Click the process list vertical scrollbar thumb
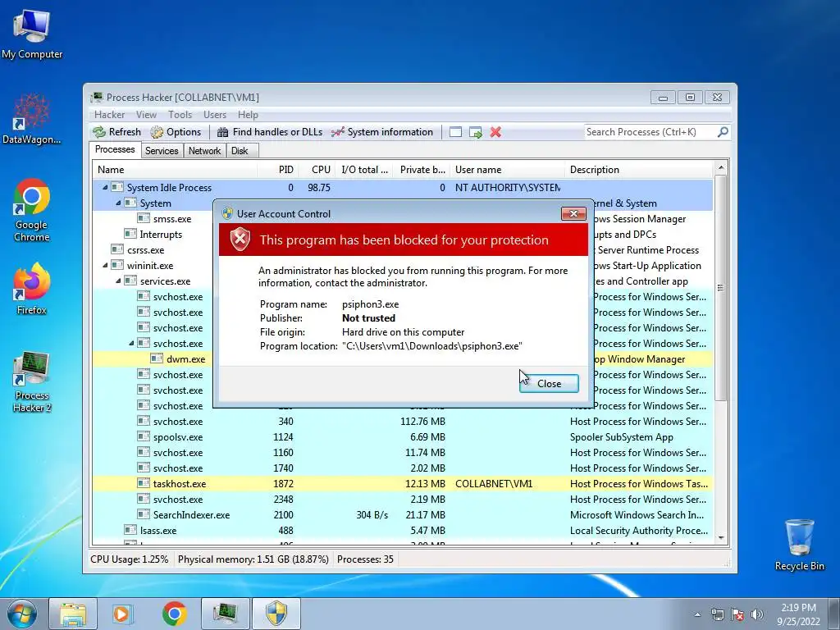 [721, 288]
